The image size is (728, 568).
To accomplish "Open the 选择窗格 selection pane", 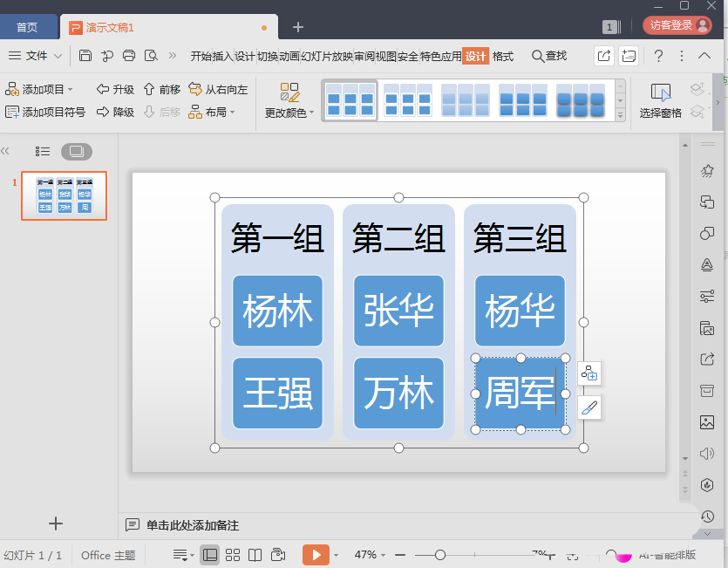I will [x=660, y=100].
